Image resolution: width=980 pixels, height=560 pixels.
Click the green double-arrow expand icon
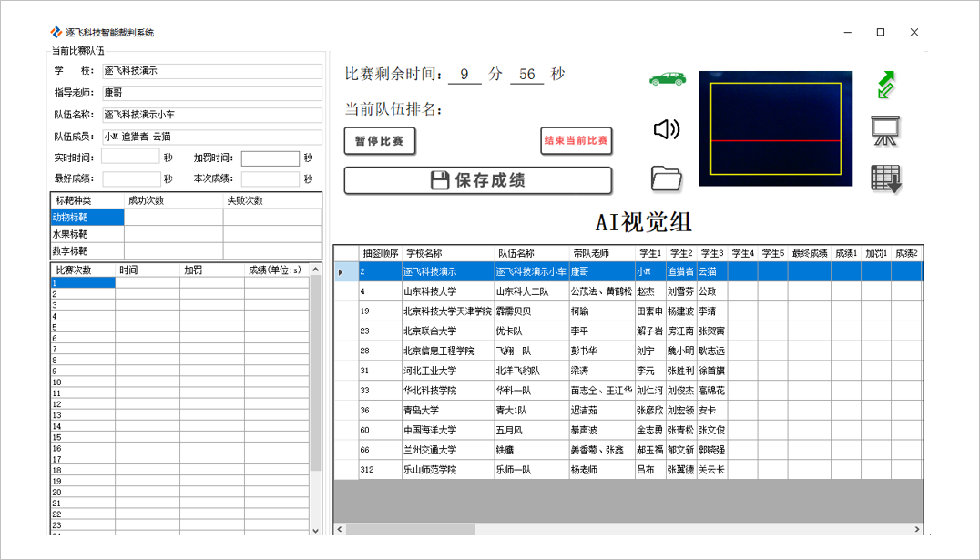[x=885, y=85]
